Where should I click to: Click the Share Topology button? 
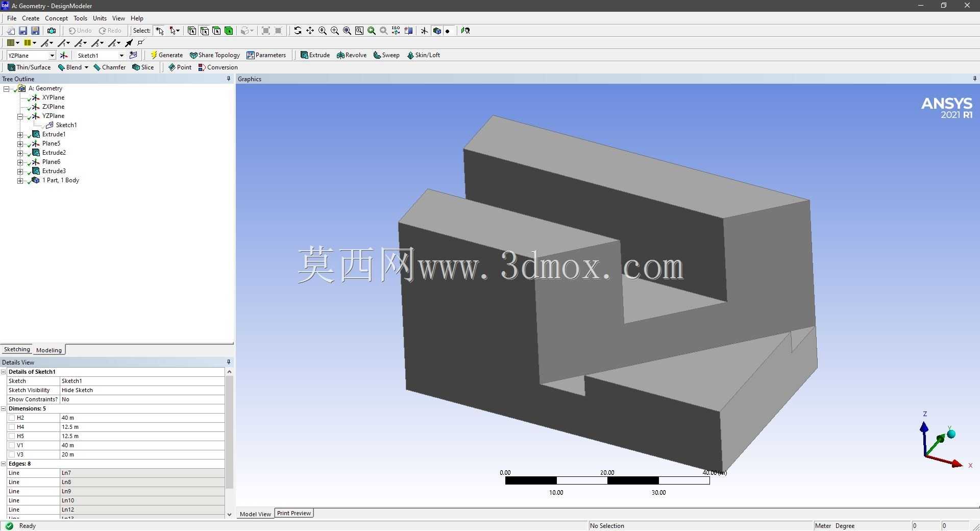click(214, 55)
